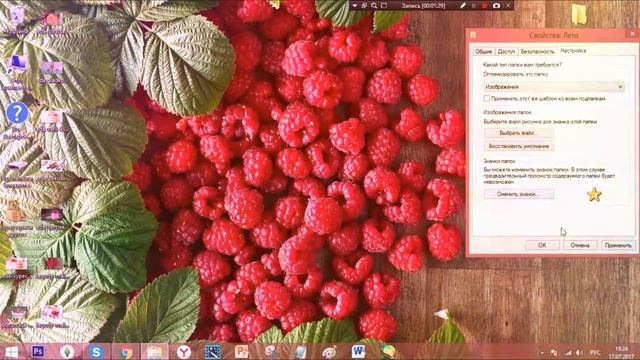Switch to the Безопасность tab
Viewport: 640px width, 360px height.
pos(537,51)
